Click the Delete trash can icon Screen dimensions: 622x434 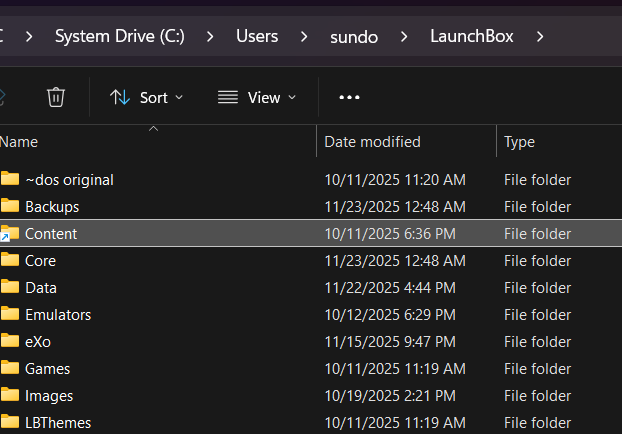56,97
